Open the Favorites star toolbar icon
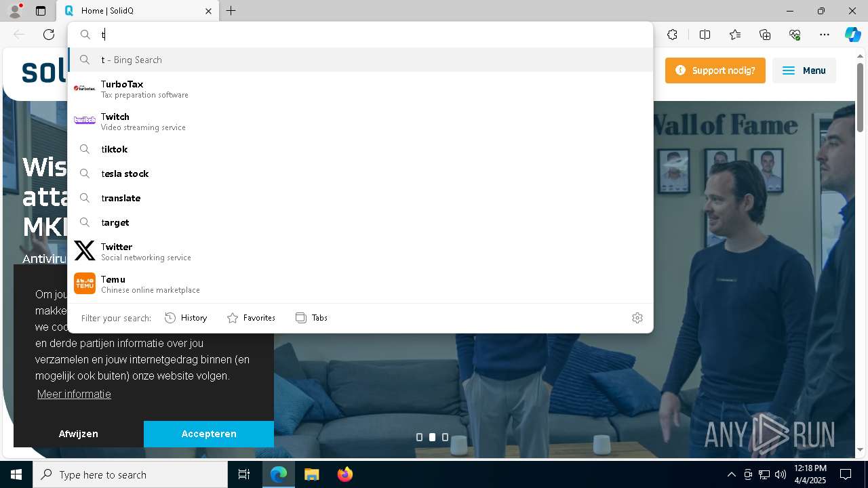 coord(735,35)
